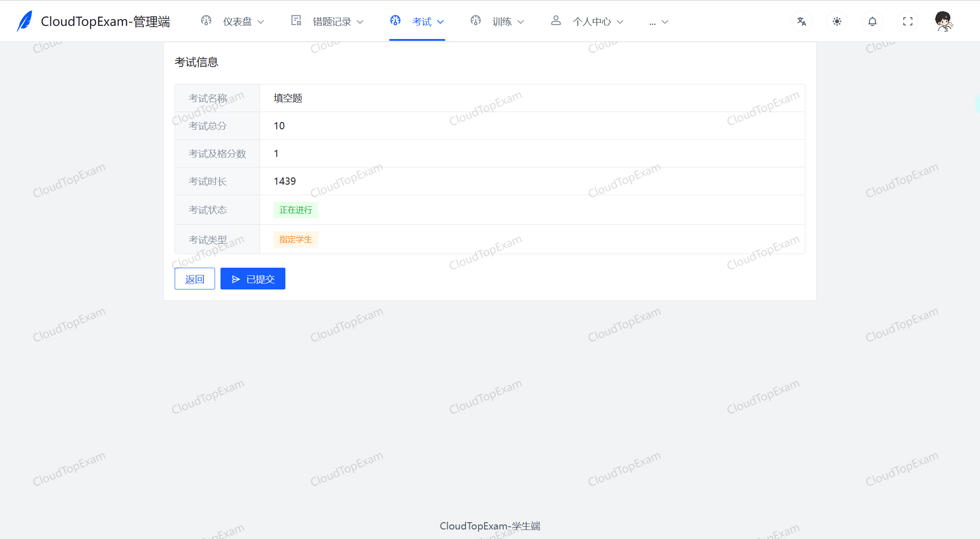Click the 已提交 submit button
Screen dimensions: 980x539
pos(253,278)
